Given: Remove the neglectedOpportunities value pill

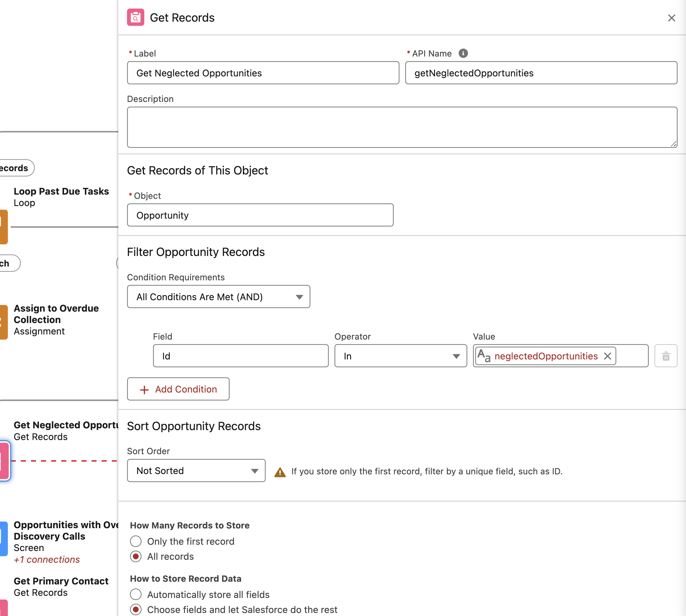Looking at the screenshot, I should 607,356.
